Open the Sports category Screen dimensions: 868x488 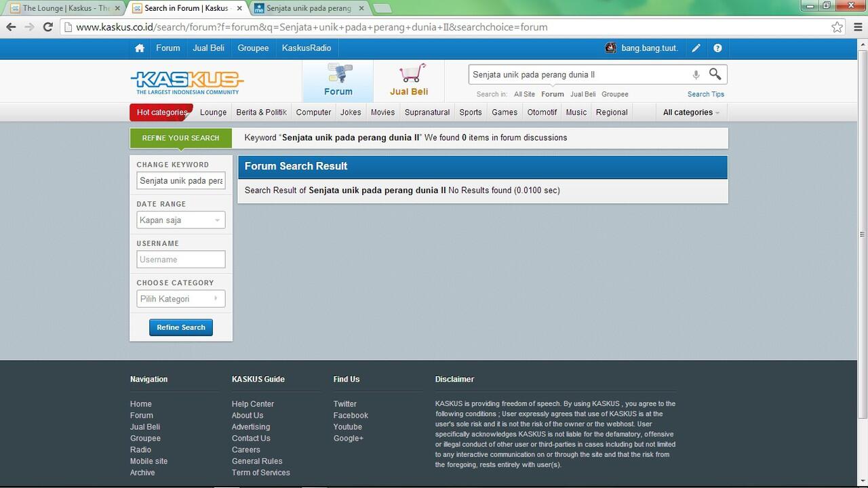coord(471,113)
